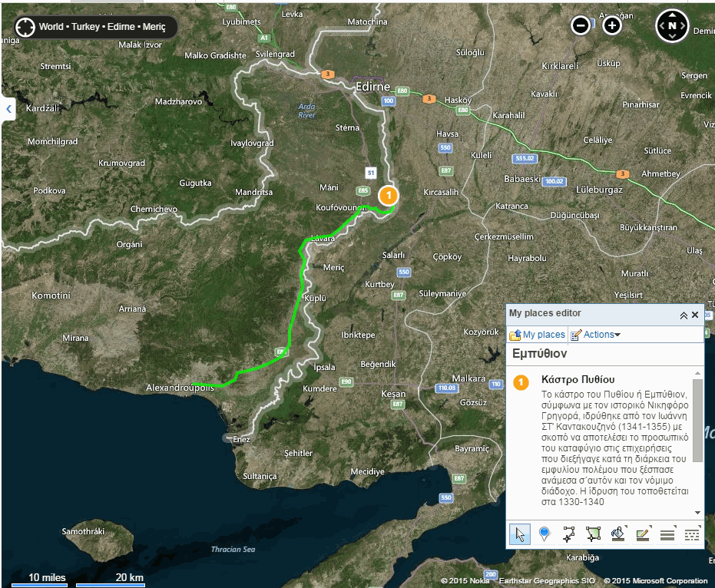
Task: Select the Κάστρο Πυθίου place entry
Action: pos(578,379)
